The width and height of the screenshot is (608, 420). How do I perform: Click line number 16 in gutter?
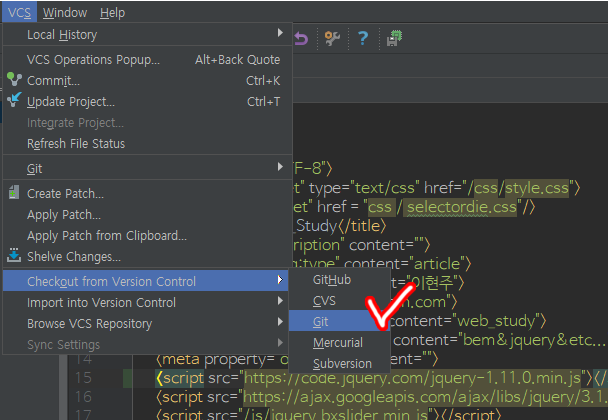[x=83, y=396]
